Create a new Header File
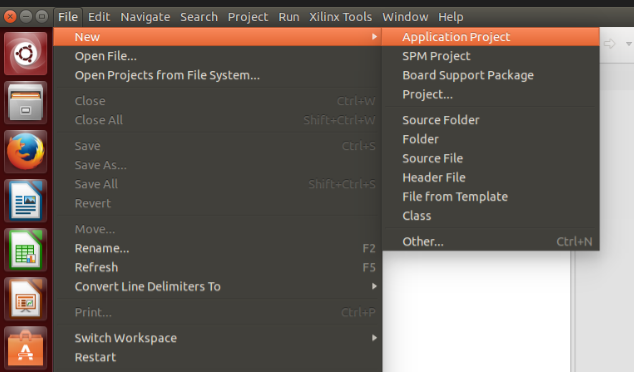 tap(491, 178)
